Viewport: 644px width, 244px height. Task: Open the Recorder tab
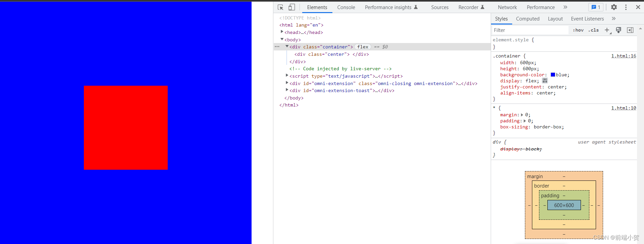click(x=471, y=7)
